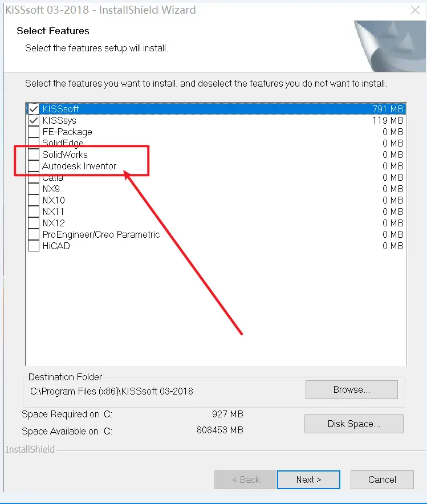Select the SolidWorks label text
The image size is (427, 504).
point(65,155)
